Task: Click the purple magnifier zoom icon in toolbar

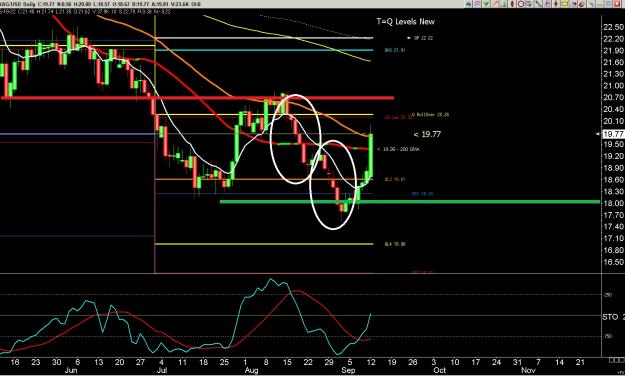Action: [477, 4]
